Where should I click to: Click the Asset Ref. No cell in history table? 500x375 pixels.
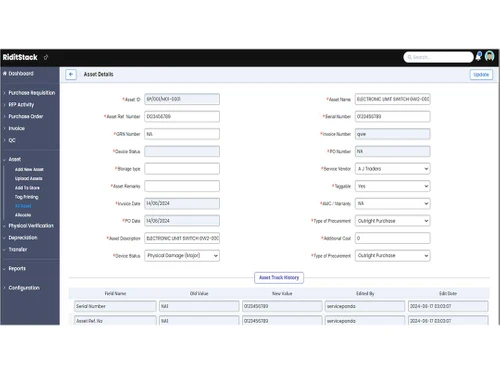(x=115, y=321)
